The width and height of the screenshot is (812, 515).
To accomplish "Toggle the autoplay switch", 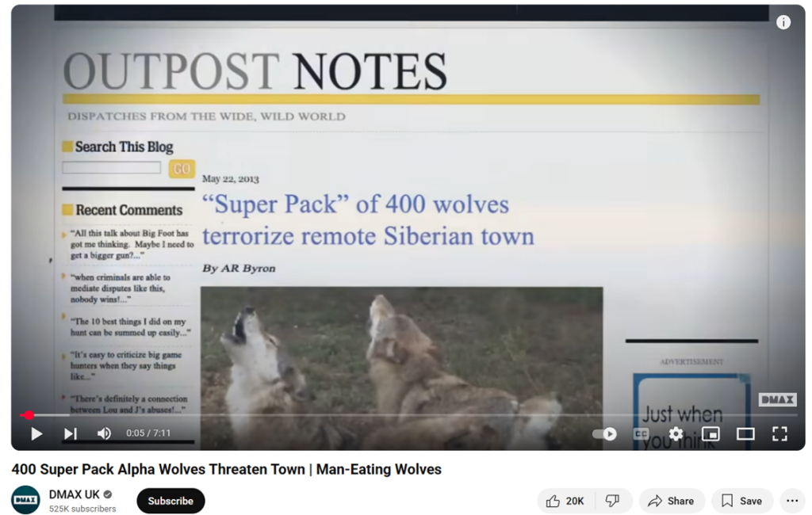I will [605, 433].
